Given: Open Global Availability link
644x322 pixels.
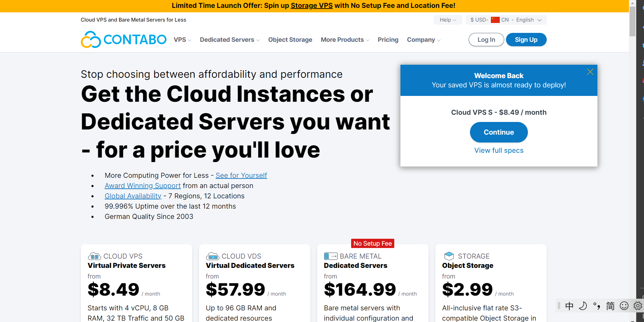Looking at the screenshot, I should (x=133, y=196).
